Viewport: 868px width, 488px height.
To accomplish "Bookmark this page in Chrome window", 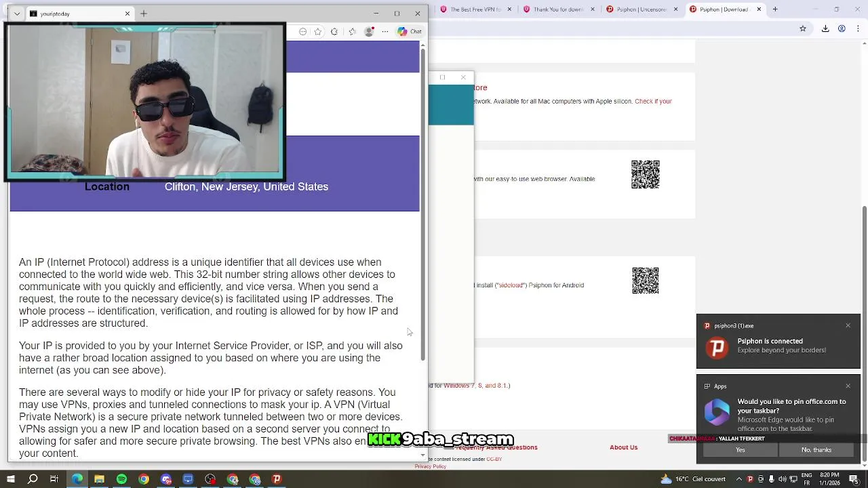I will pyautogui.click(x=803, y=28).
